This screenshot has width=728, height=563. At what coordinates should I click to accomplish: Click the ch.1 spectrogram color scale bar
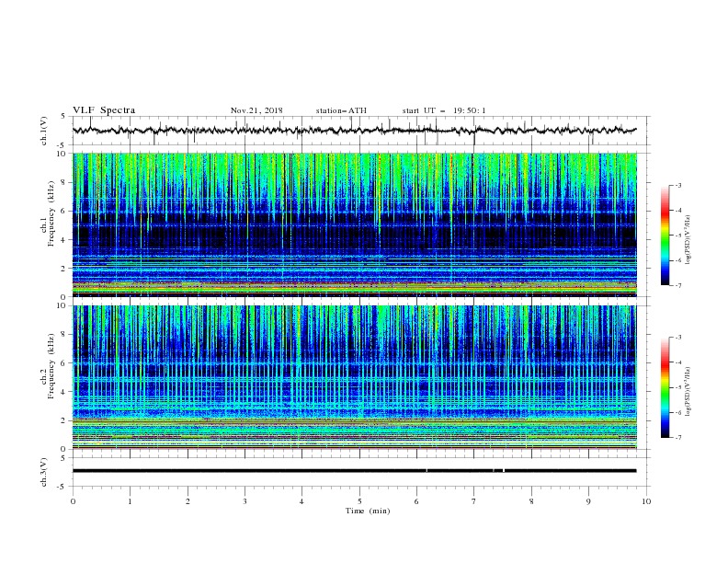tap(665, 236)
